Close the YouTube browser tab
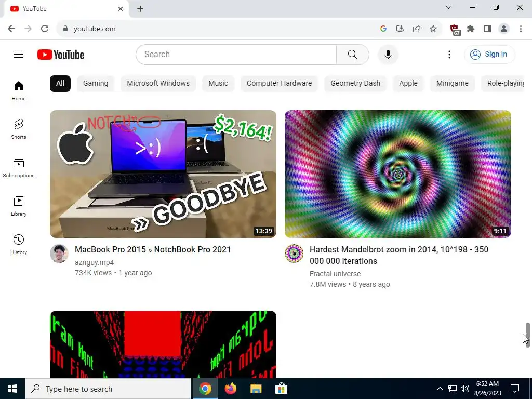The image size is (532, 399). (x=121, y=9)
